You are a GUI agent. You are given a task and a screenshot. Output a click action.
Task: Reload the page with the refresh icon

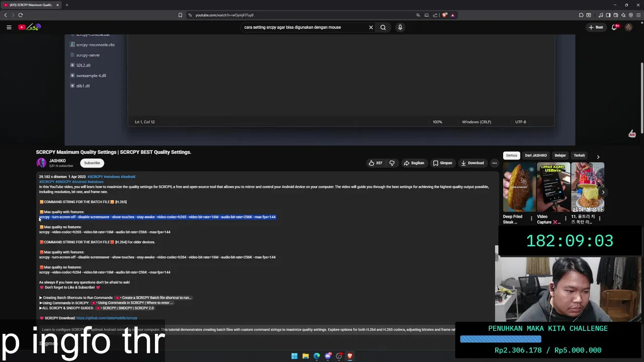(21, 15)
